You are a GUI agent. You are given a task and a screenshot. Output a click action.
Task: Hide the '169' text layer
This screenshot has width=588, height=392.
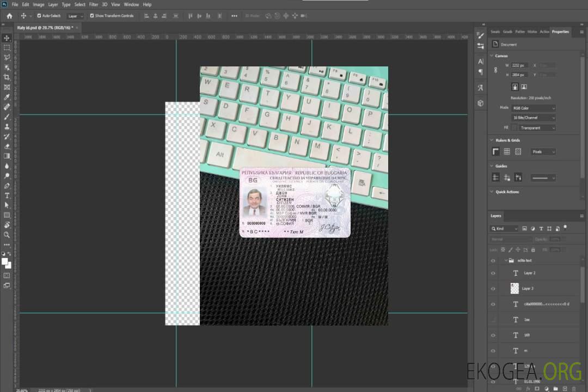tap(493, 336)
